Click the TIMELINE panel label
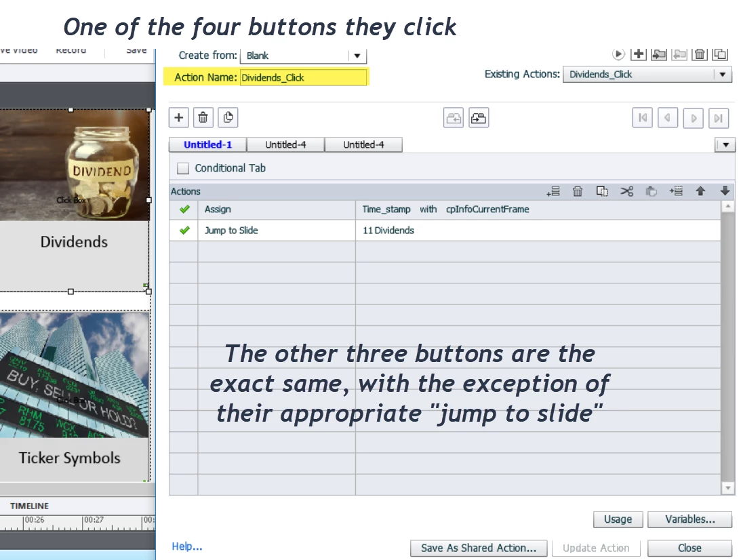741x560 pixels. (x=29, y=506)
